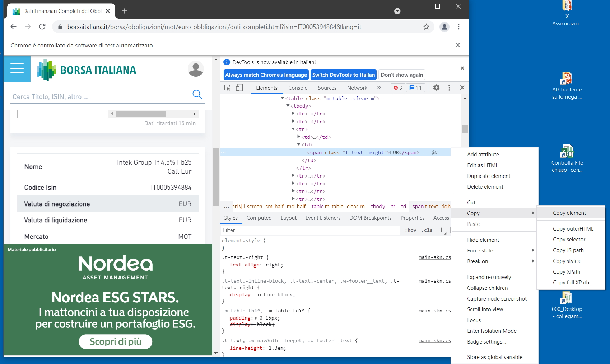Close the DevTools panel
This screenshot has width=610, height=364.
(x=462, y=88)
